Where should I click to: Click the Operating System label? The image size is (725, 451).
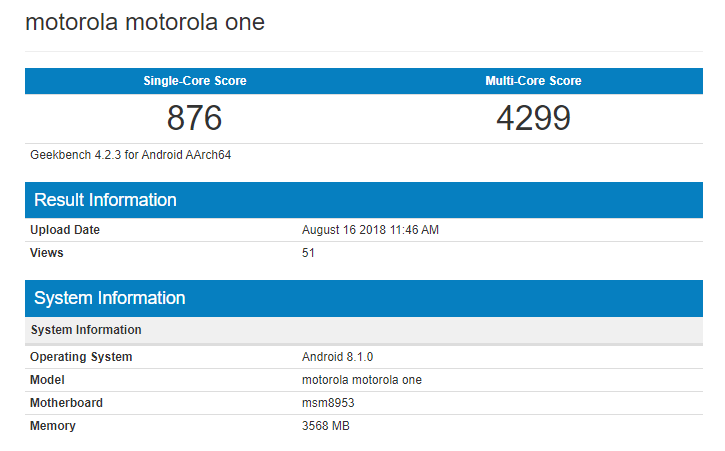pyautogui.click(x=81, y=357)
